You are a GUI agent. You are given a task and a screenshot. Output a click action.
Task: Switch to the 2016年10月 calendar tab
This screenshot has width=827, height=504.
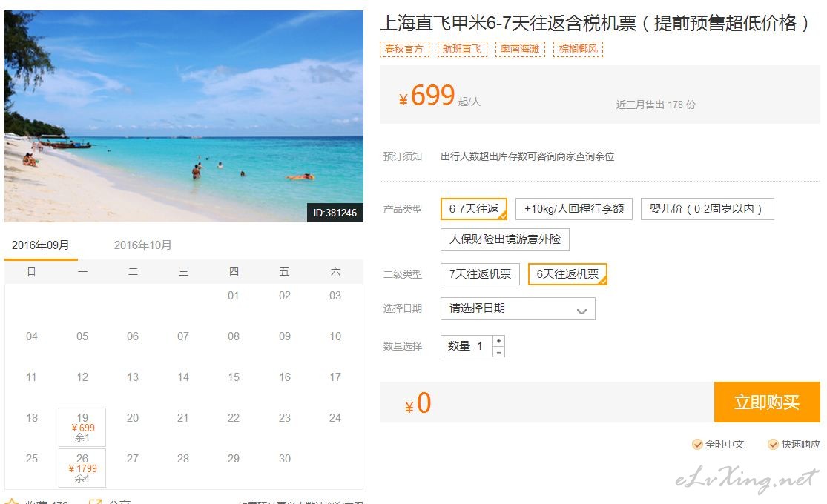(x=142, y=245)
